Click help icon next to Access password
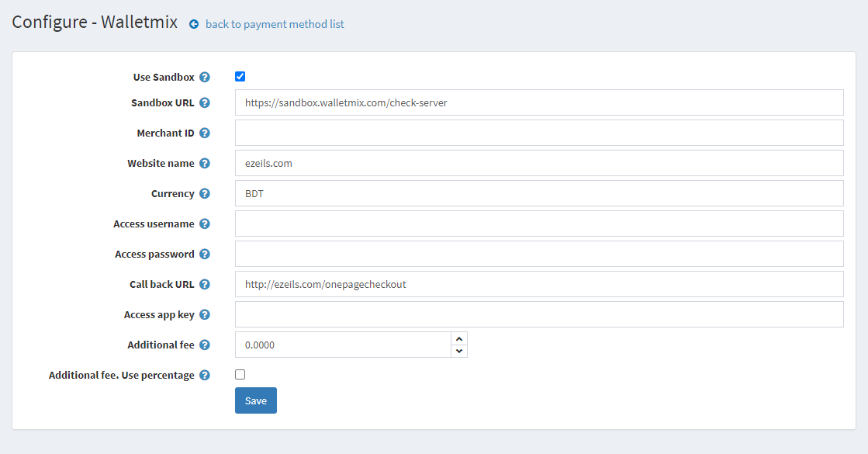Image resolution: width=868 pixels, height=454 pixels. pyautogui.click(x=205, y=254)
